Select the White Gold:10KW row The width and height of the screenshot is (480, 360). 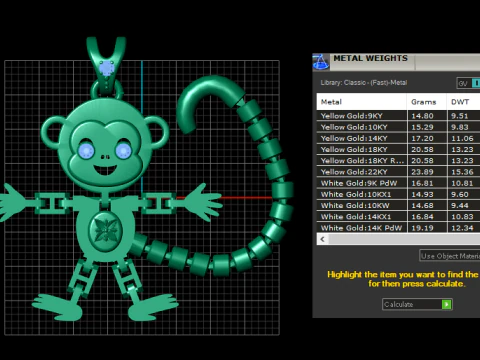[398, 205]
